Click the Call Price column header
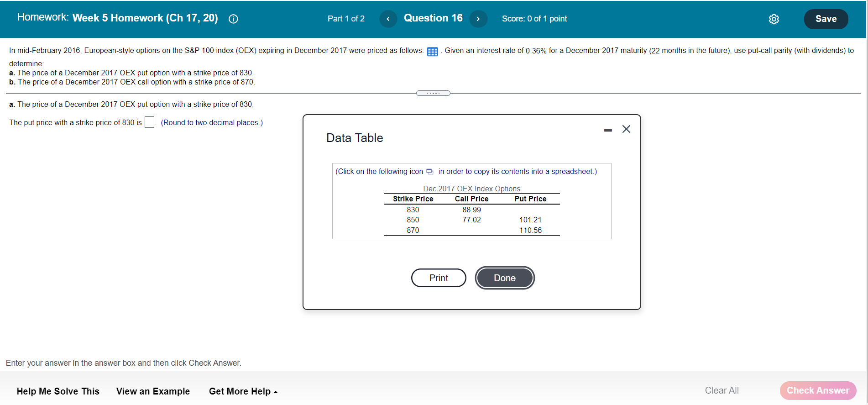The image size is (868, 405). [471, 199]
